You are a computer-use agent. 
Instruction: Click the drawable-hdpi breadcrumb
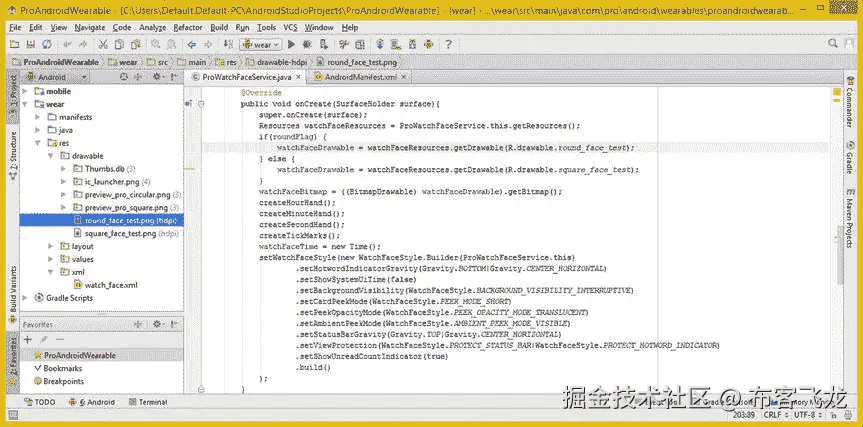tap(276, 62)
